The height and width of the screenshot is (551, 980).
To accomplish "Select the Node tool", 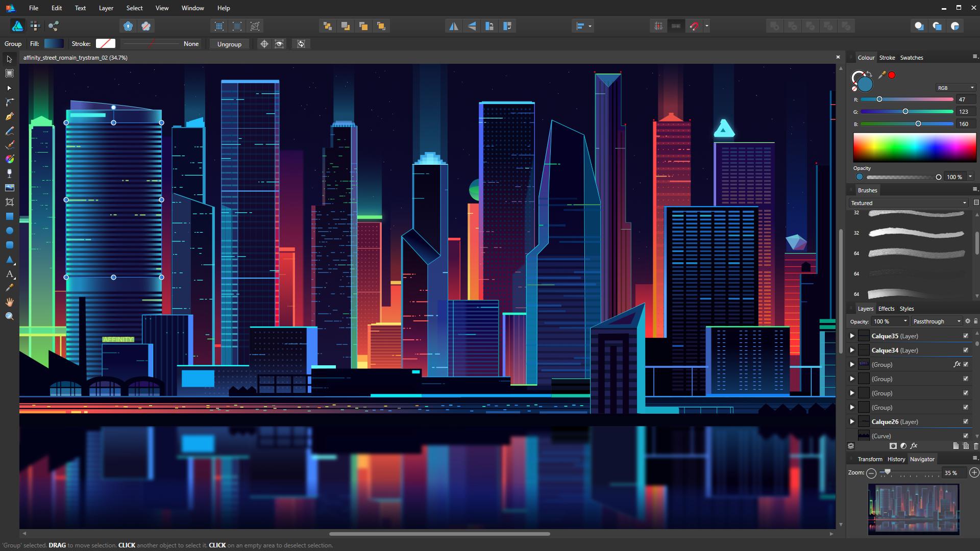I will point(9,88).
